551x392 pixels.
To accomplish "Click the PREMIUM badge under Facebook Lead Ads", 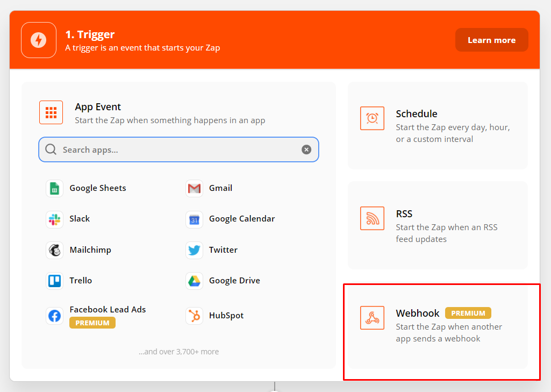I will [92, 323].
